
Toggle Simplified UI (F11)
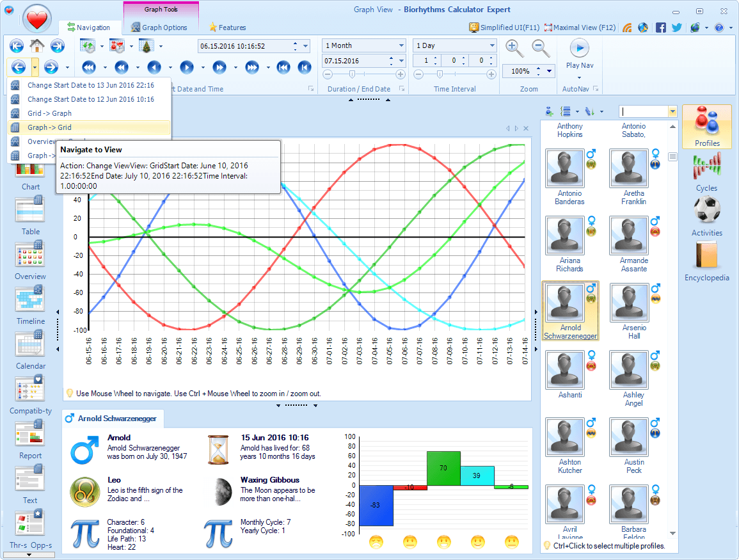504,28
